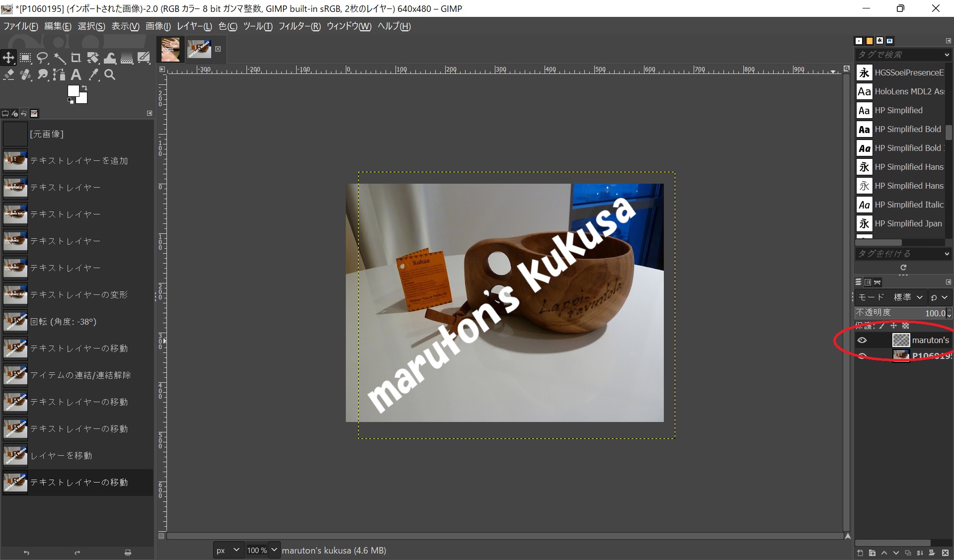Image resolution: width=954 pixels, height=560 pixels.
Task: Open the 編集(E) menu
Action: [x=58, y=26]
